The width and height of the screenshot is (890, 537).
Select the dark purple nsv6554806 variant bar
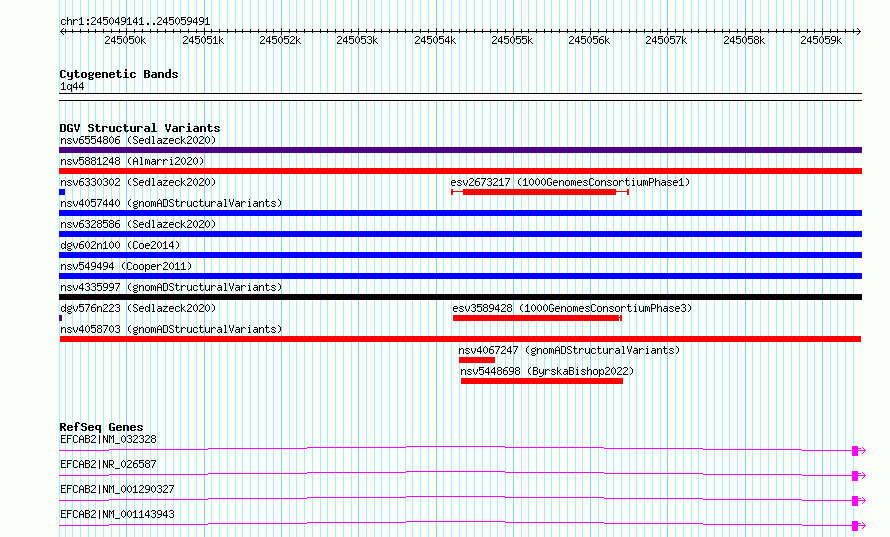tap(460, 150)
